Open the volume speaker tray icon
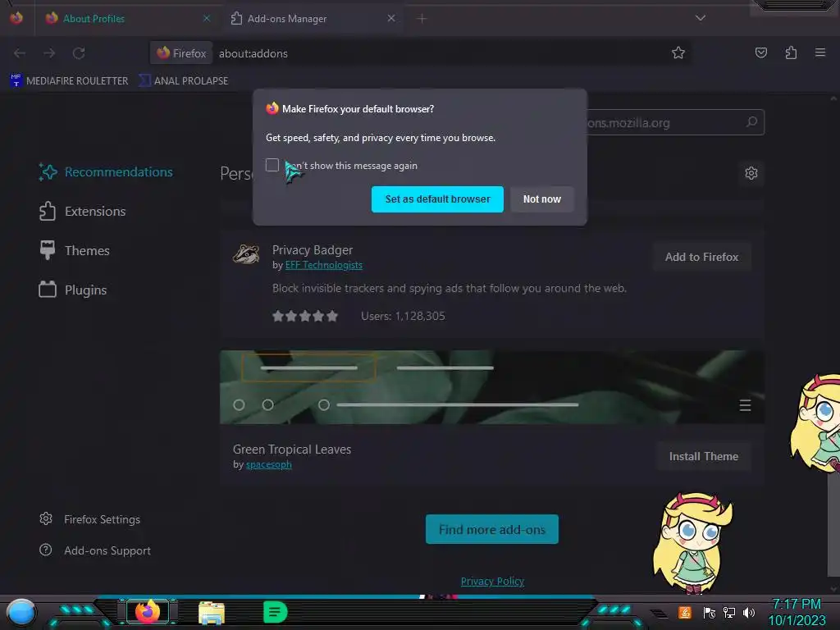Viewport: 840px width, 630px height. tap(748, 612)
